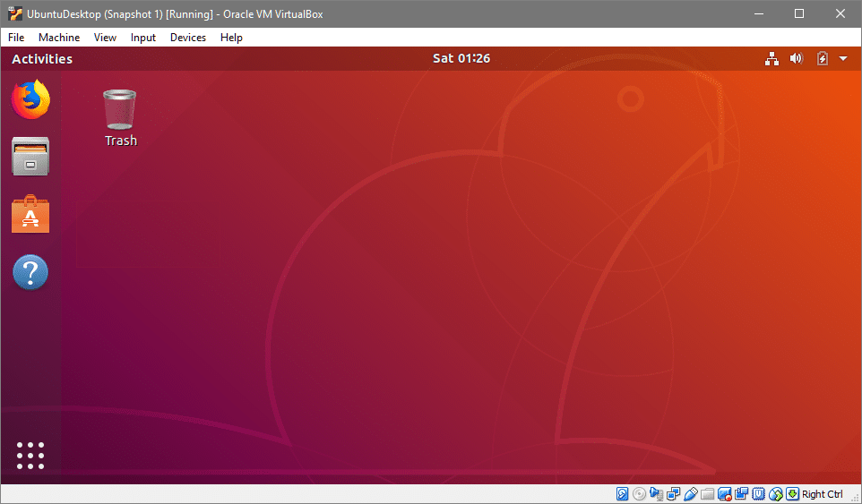Click the hard disk activity status icon
Image resolution: width=862 pixels, height=504 pixels.
(623, 494)
